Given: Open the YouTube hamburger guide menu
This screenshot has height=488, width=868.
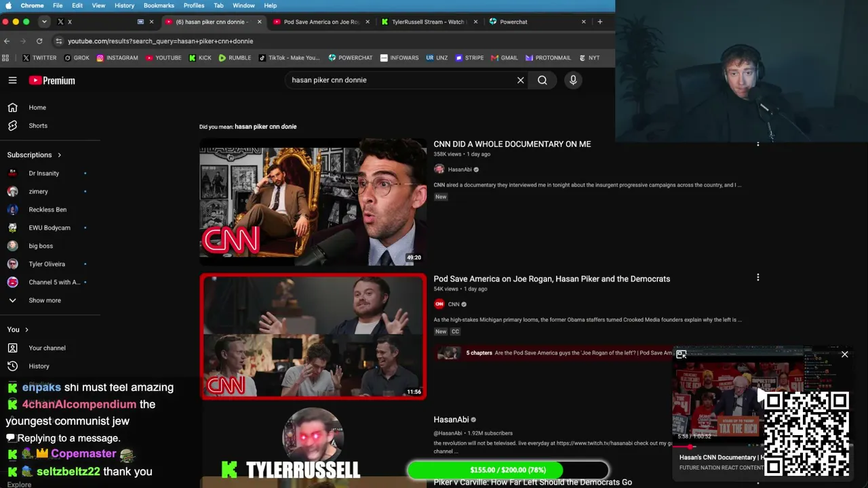Looking at the screenshot, I should pos(12,80).
